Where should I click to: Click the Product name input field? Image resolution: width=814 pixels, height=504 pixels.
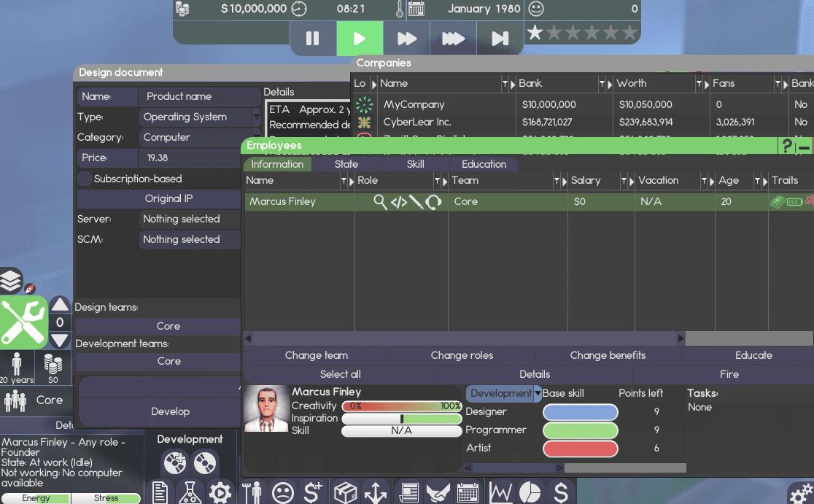200,96
